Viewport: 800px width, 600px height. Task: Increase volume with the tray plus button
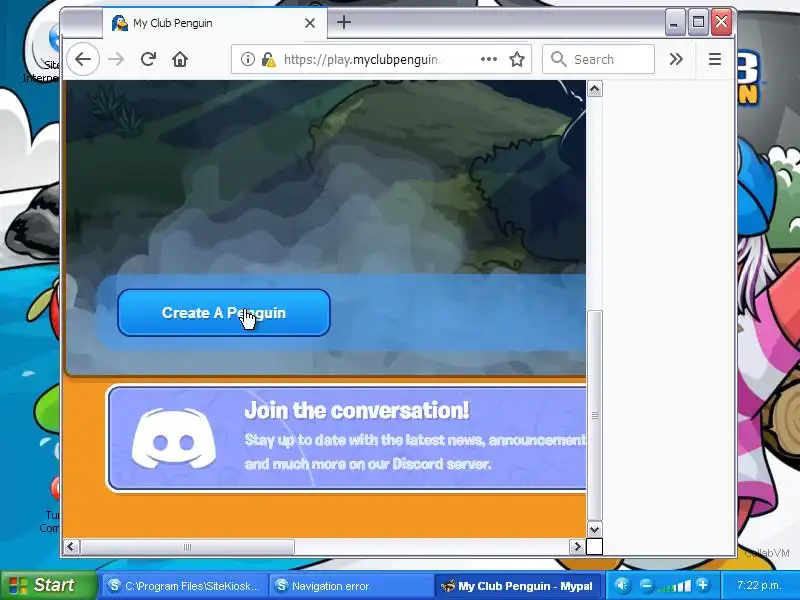703,585
